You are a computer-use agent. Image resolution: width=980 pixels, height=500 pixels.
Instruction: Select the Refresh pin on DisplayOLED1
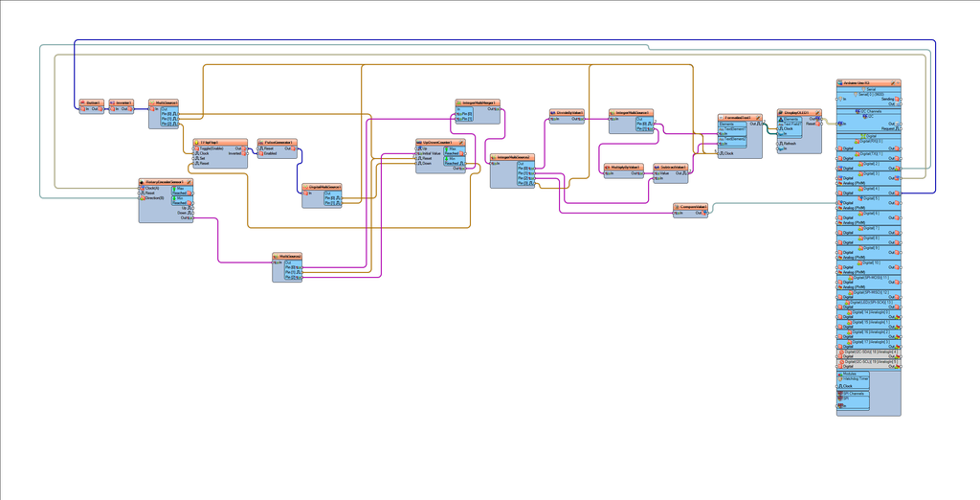789,144
